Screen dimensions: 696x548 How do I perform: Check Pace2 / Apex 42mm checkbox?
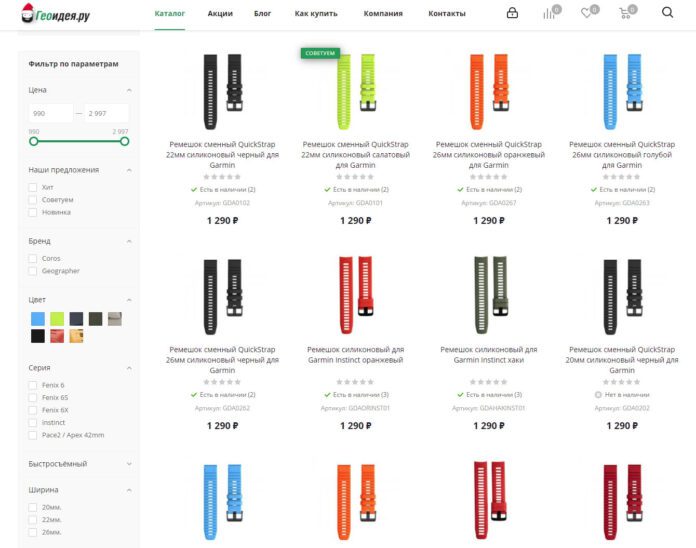[32, 435]
